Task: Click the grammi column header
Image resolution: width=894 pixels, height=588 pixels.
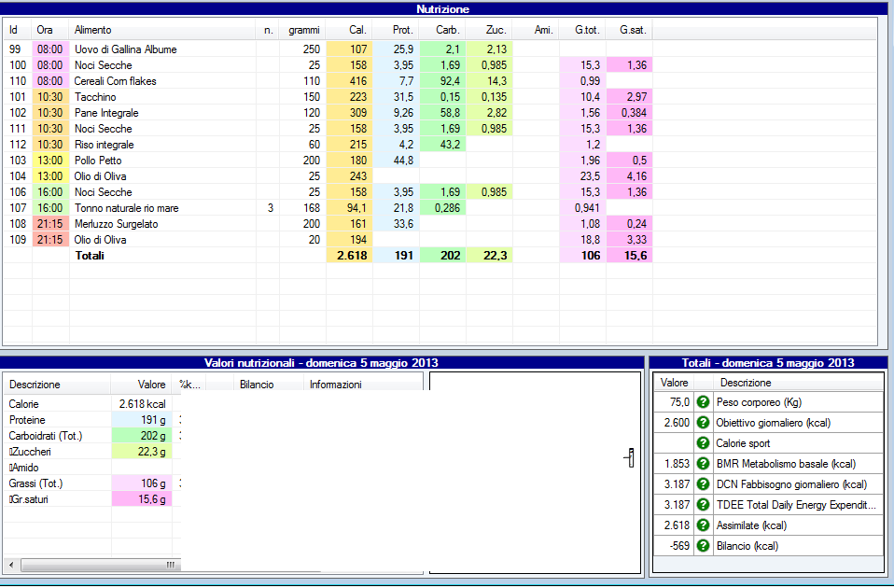Action: click(x=302, y=30)
